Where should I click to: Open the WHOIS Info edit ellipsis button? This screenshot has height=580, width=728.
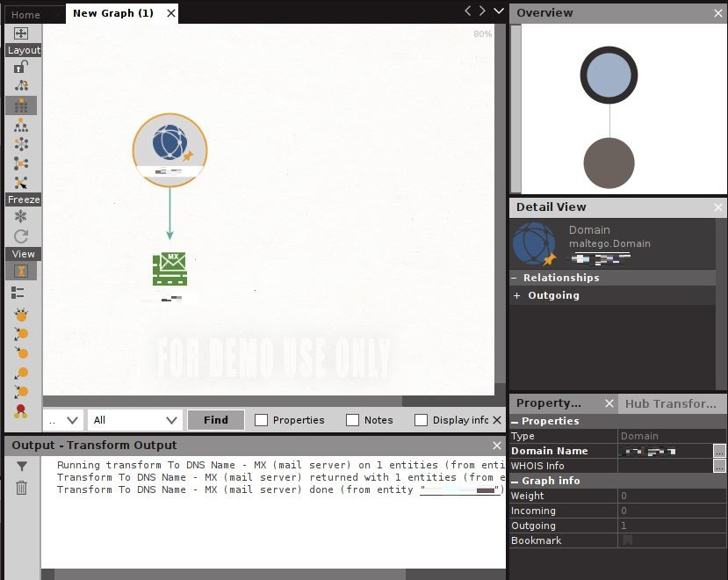718,466
